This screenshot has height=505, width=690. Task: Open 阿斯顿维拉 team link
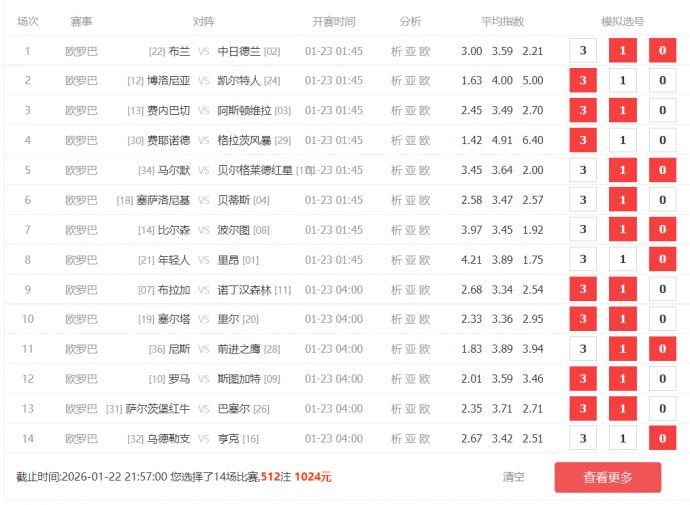click(x=244, y=111)
